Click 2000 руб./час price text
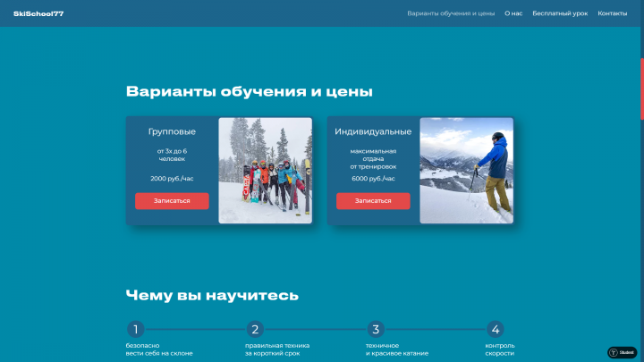 (172, 179)
